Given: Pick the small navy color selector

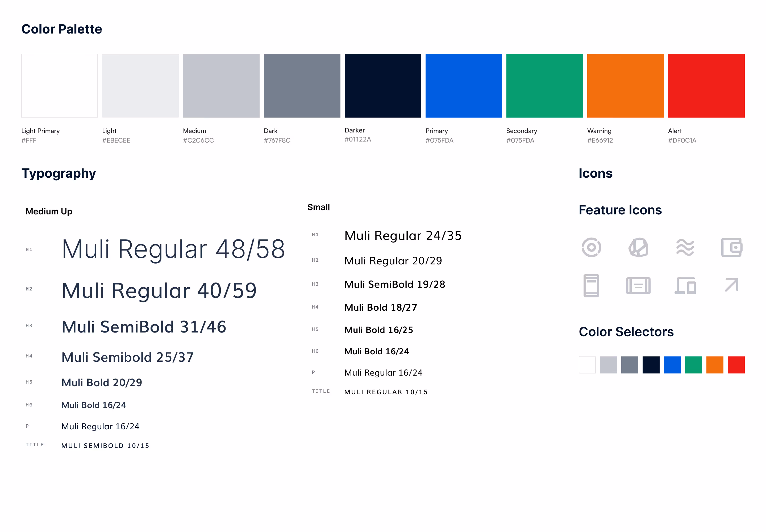Looking at the screenshot, I should (651, 365).
